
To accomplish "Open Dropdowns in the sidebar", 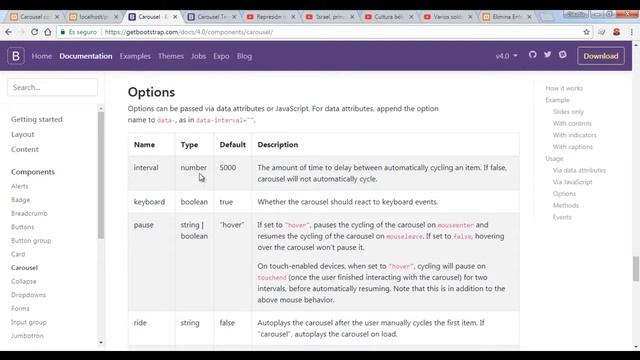I will 28,295.
